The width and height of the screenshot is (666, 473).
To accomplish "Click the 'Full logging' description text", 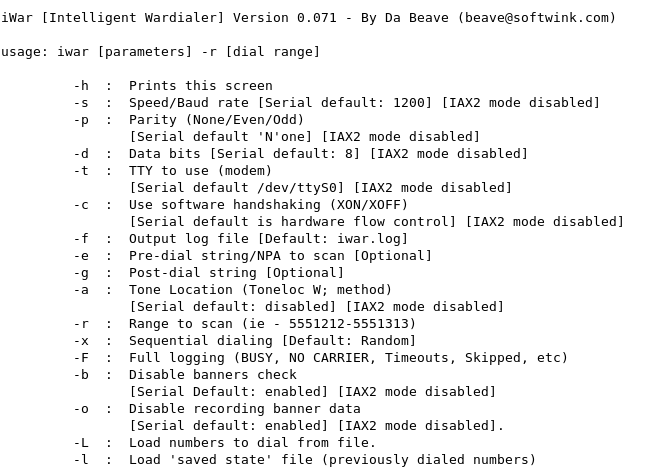I will pos(177,358).
